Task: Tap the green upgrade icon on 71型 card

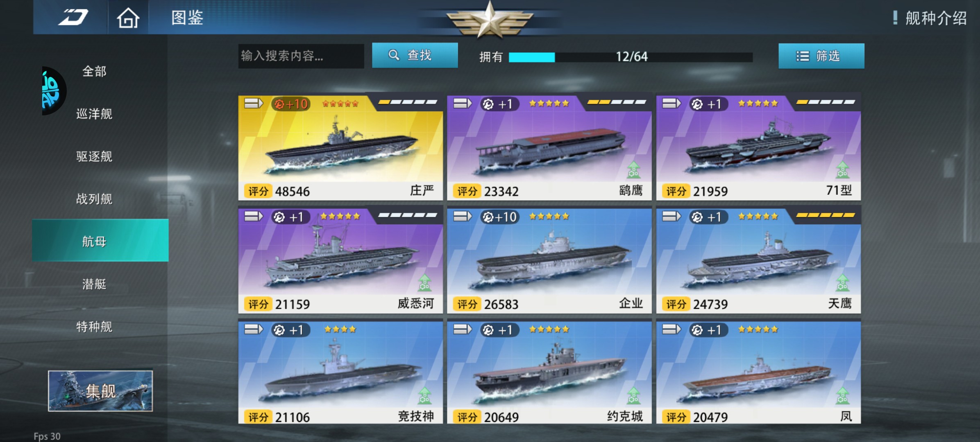Action: click(x=842, y=170)
